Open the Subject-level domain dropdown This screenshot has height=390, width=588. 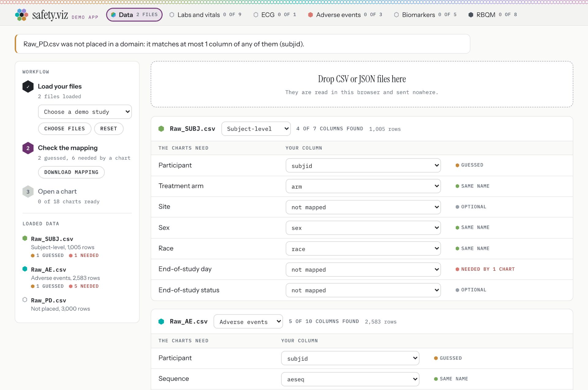click(256, 129)
